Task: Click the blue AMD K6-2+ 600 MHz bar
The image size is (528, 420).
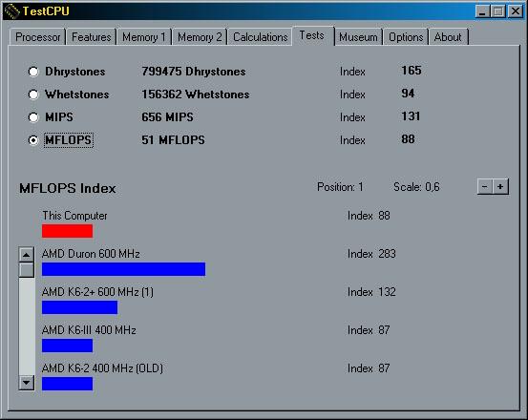Action: 80,307
